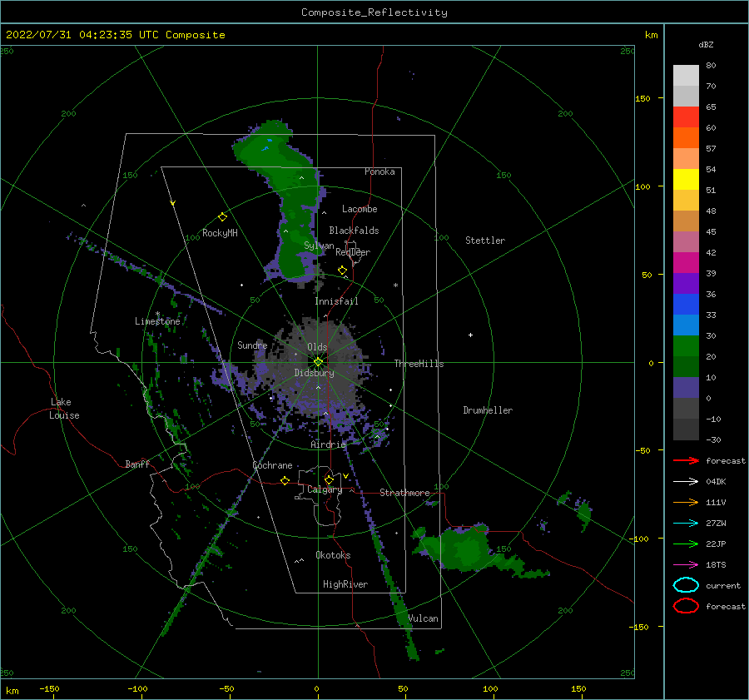The image size is (749, 700).
Task: Select the bright green 30 dBZ swatch
Action: [x=686, y=346]
